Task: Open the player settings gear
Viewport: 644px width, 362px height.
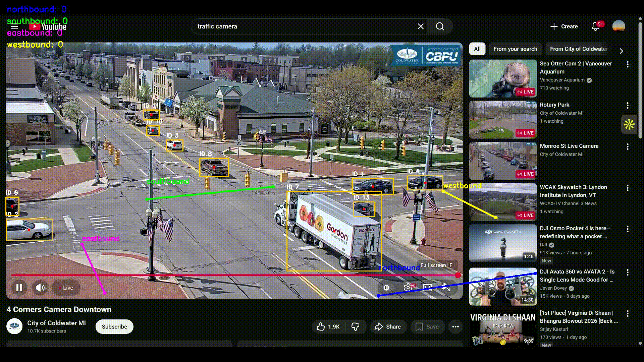Action: [x=408, y=287]
